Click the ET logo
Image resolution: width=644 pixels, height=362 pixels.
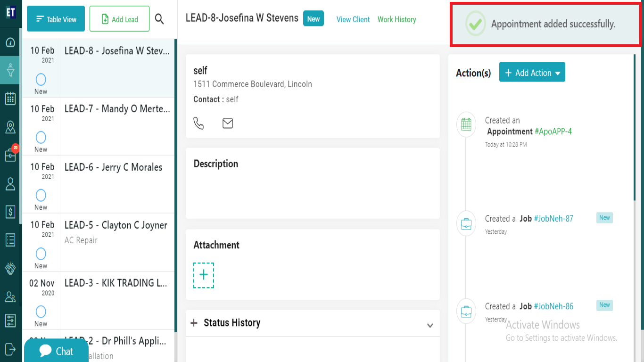pos(10,13)
